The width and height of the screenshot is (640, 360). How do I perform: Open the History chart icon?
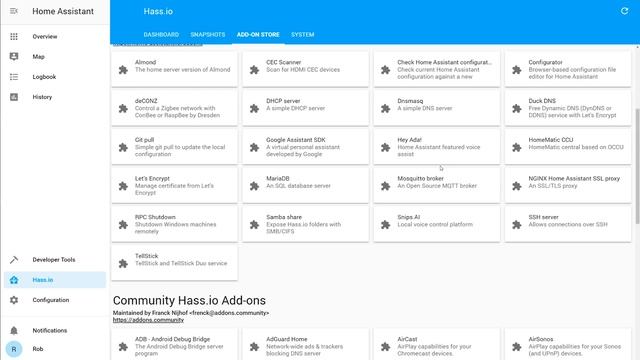14,97
